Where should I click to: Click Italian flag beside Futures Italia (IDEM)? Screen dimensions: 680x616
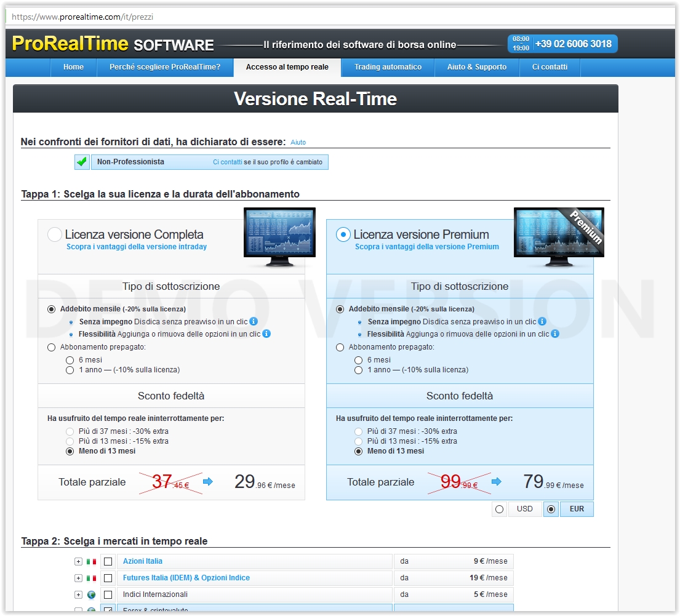(92, 578)
